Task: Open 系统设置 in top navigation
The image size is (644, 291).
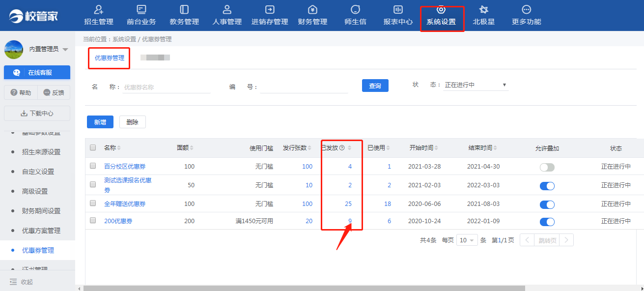Action: pos(441,17)
